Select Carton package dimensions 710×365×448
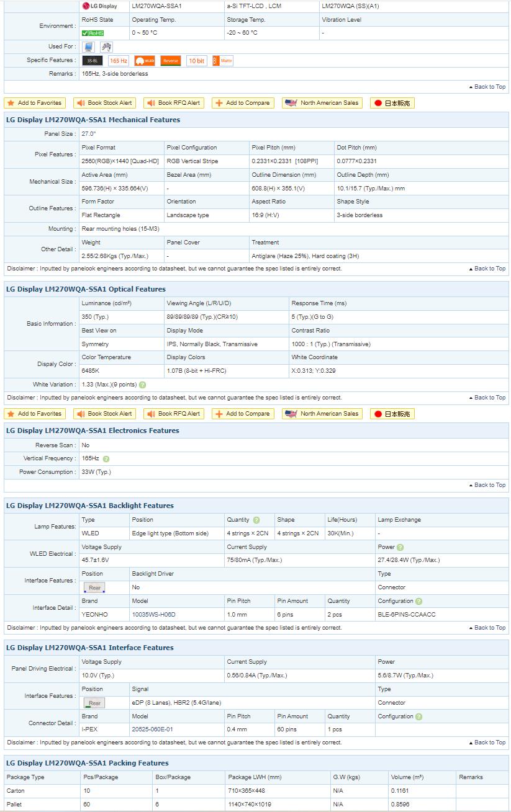 [x=246, y=791]
